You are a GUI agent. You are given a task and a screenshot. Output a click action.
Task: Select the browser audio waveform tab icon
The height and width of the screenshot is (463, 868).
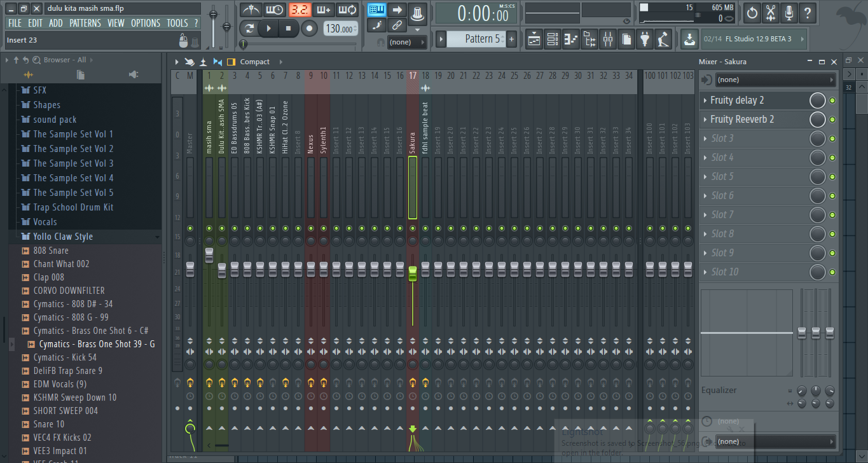click(28, 75)
